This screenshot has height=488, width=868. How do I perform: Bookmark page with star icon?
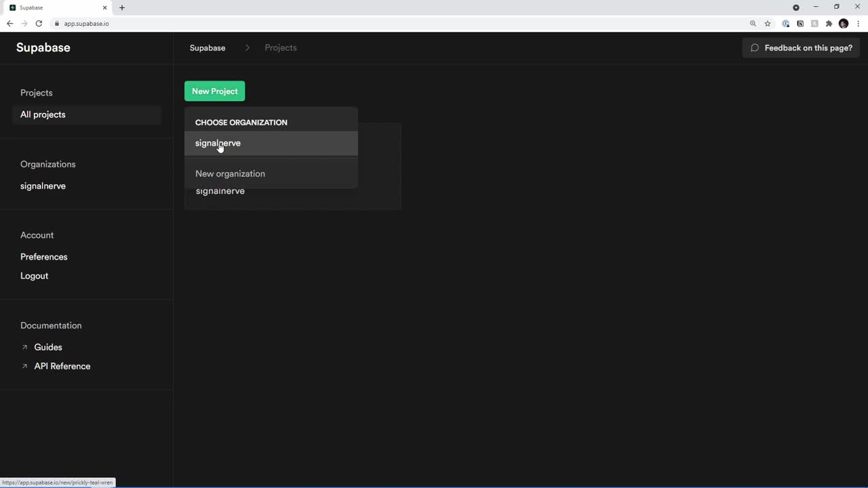pyautogui.click(x=768, y=24)
